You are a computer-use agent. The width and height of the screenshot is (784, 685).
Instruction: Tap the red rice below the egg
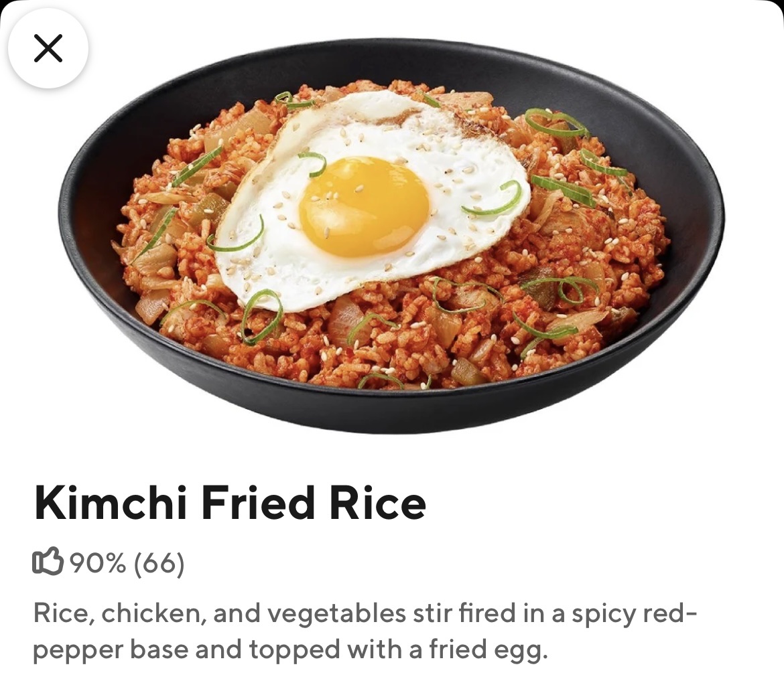(x=400, y=345)
